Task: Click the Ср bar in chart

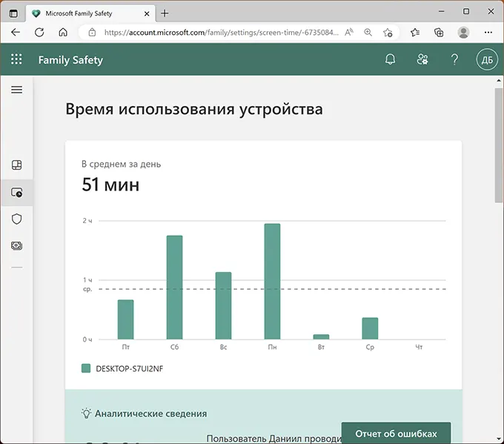Action: (x=370, y=328)
